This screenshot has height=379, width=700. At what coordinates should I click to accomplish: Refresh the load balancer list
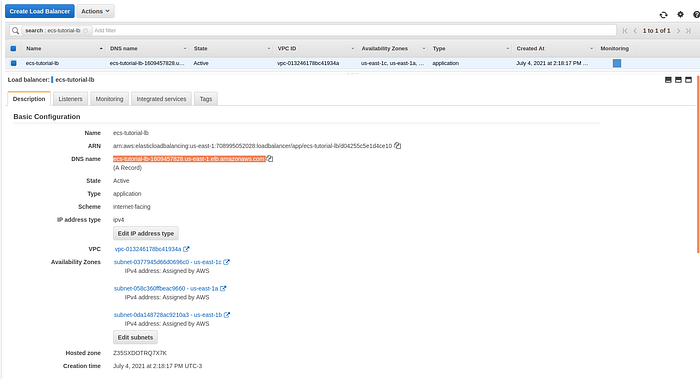click(x=663, y=15)
